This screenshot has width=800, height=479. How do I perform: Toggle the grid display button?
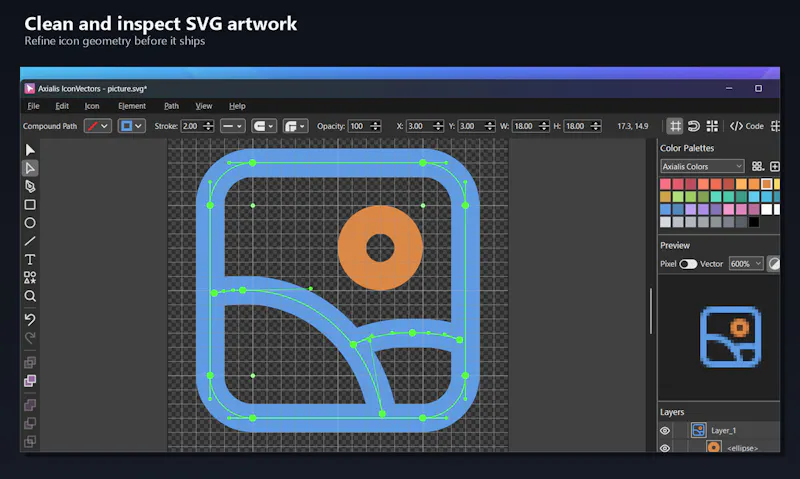coord(675,126)
